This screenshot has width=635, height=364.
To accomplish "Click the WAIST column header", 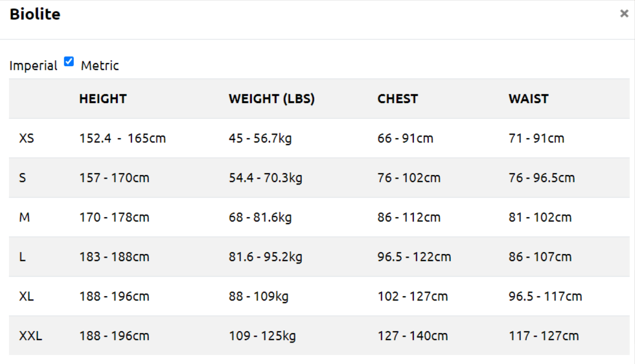I will coord(529,99).
